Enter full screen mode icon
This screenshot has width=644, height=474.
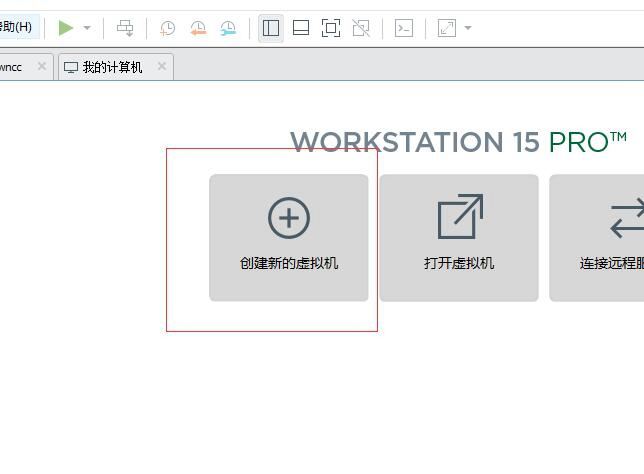(331, 28)
